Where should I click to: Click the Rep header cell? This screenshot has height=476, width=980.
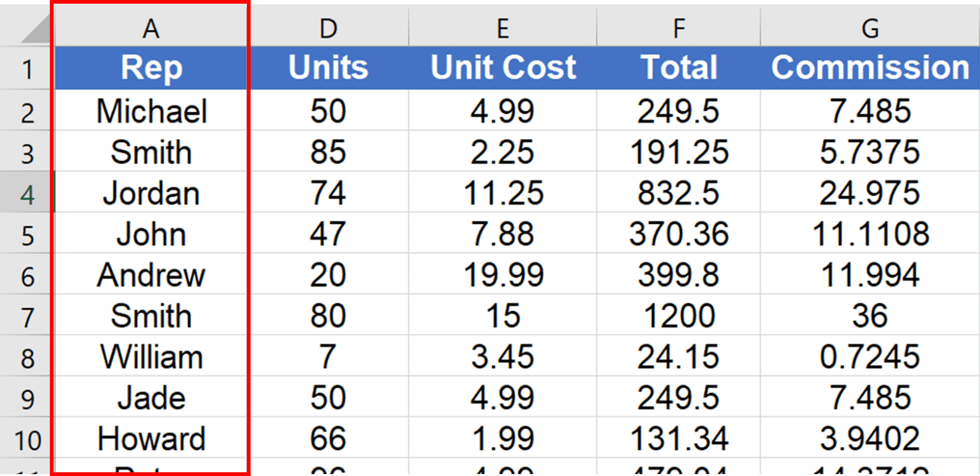coord(151,68)
